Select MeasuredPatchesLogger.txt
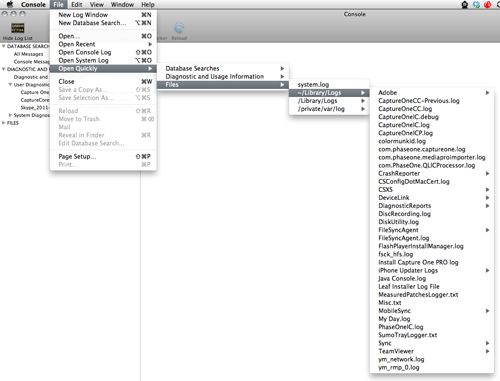500x381 pixels. pyautogui.click(x=432, y=295)
